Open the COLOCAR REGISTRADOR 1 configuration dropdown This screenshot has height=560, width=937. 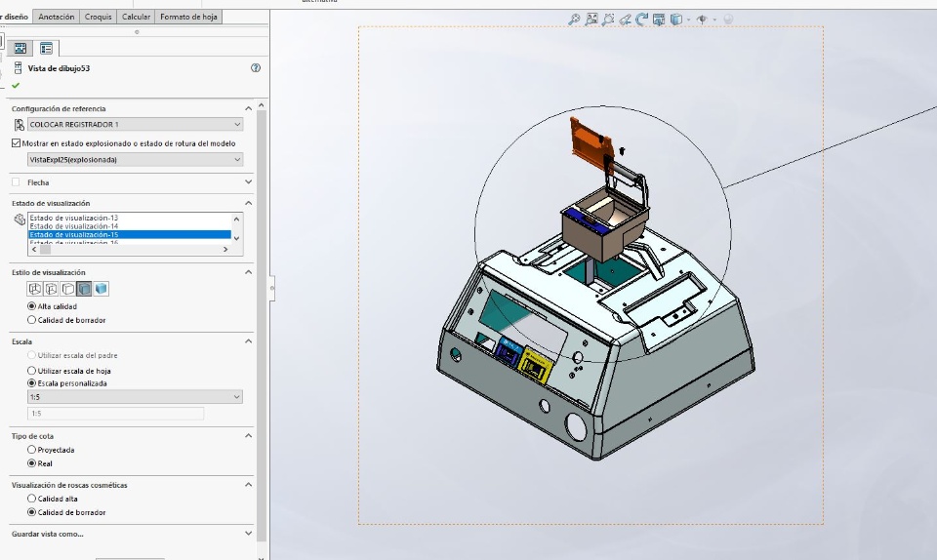pyautogui.click(x=135, y=124)
